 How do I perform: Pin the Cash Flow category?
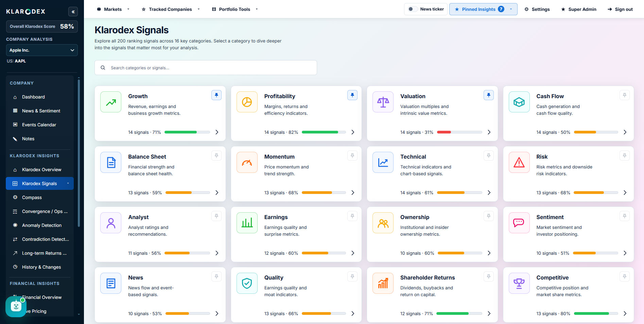(x=625, y=95)
